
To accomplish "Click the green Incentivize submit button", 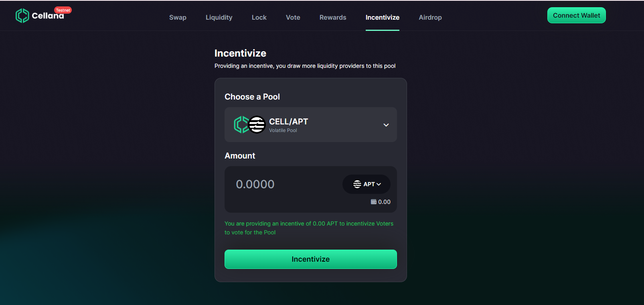I will click(310, 259).
